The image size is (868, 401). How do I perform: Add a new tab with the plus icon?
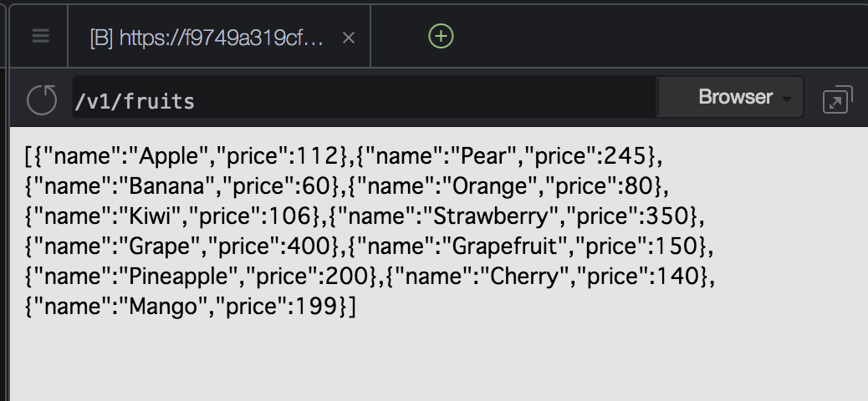(441, 37)
